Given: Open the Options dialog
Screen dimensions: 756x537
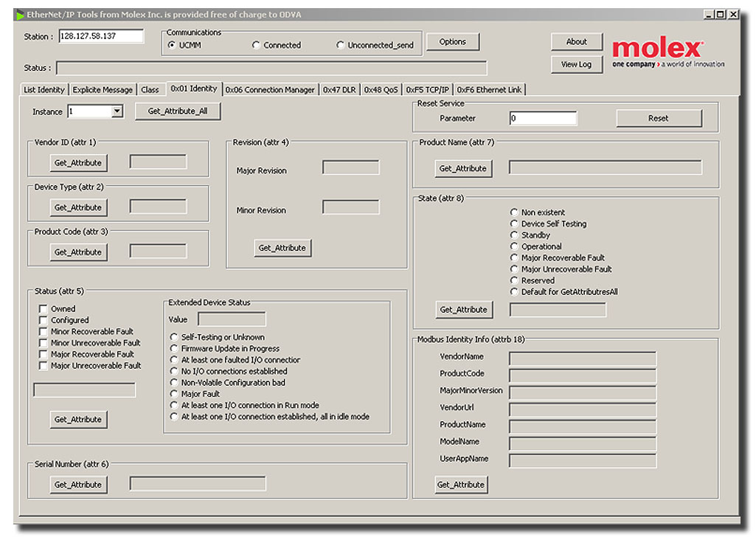Looking at the screenshot, I should point(452,42).
